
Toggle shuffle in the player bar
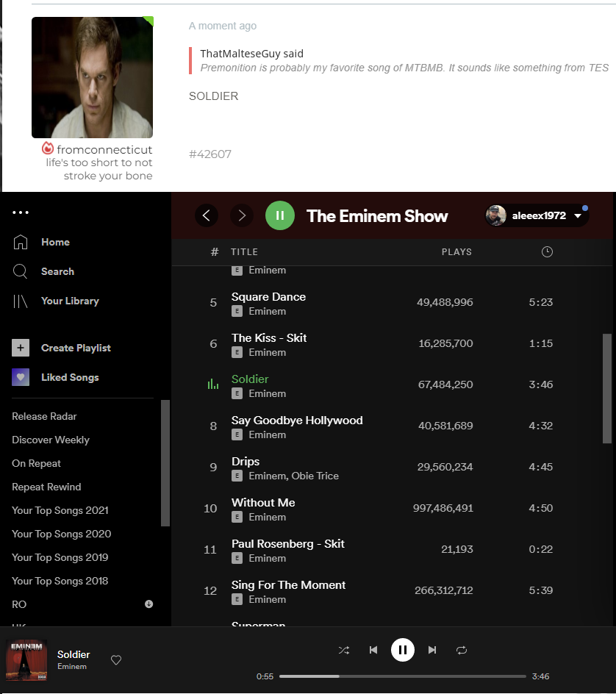coord(344,650)
